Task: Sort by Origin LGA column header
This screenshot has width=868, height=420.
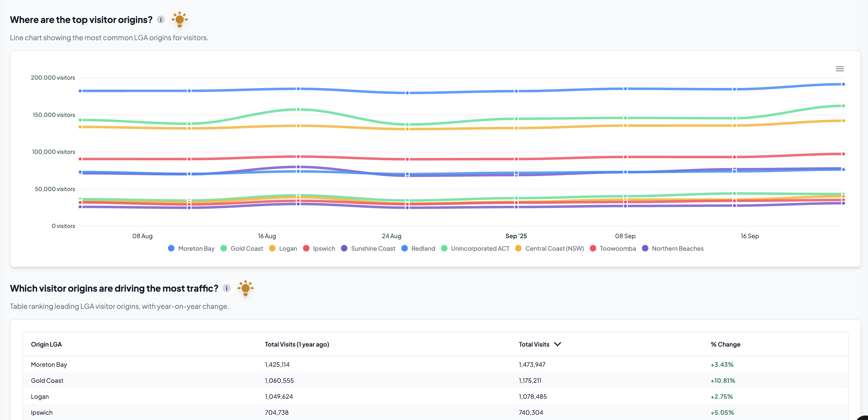Action: click(46, 344)
